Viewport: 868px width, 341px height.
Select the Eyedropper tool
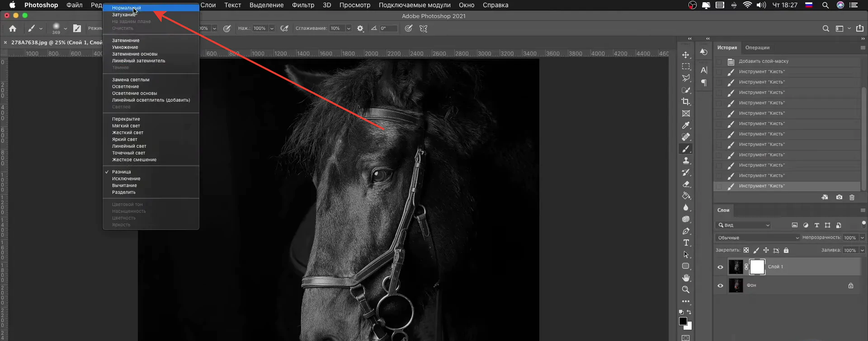pyautogui.click(x=686, y=125)
